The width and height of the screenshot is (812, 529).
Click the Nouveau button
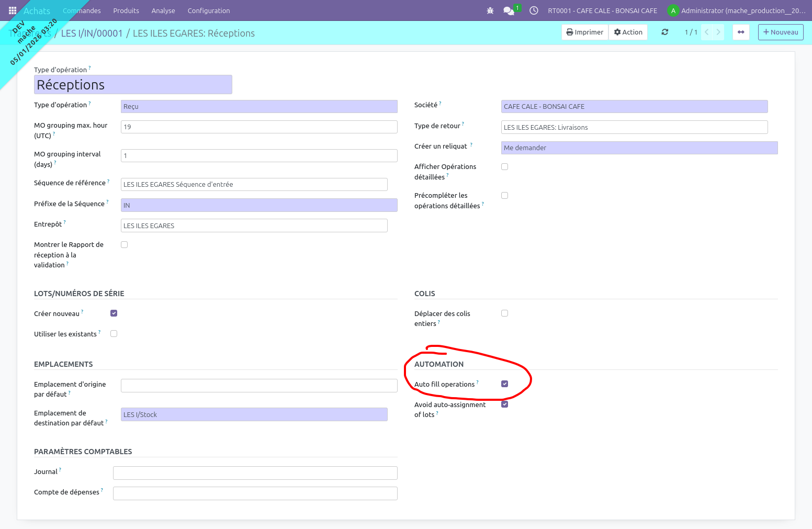point(781,32)
